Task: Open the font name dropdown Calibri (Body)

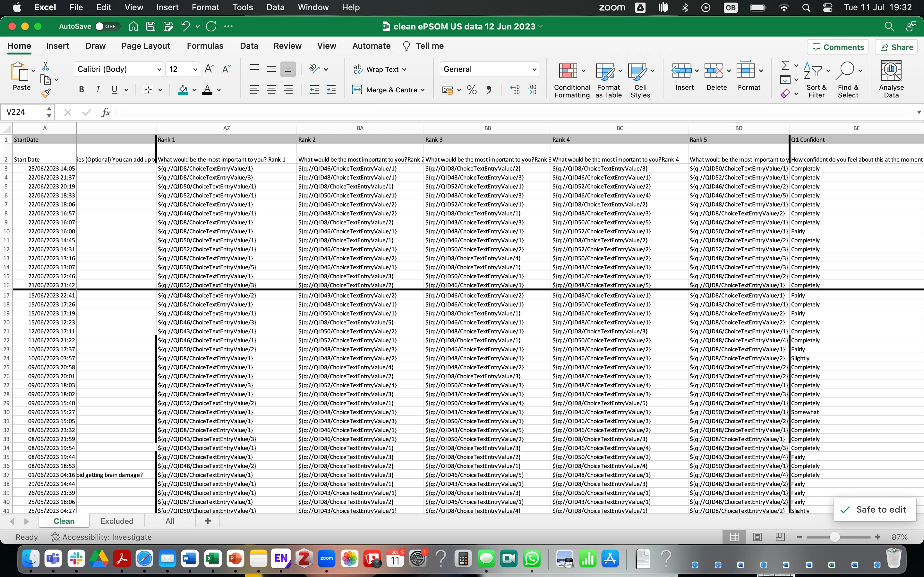Action: (x=159, y=69)
